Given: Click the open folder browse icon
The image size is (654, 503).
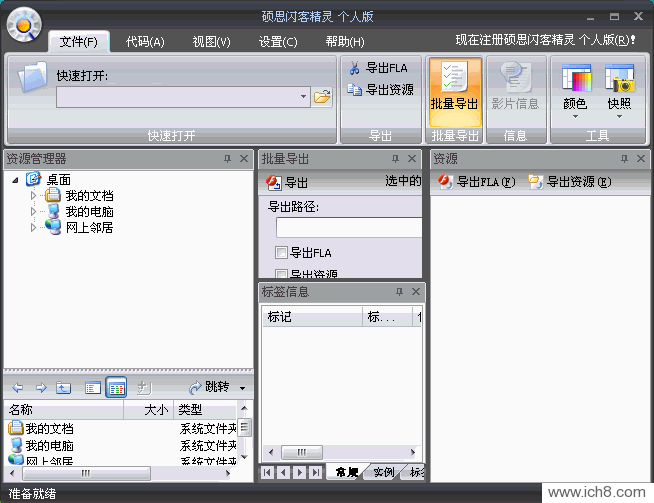Looking at the screenshot, I should (x=322, y=97).
